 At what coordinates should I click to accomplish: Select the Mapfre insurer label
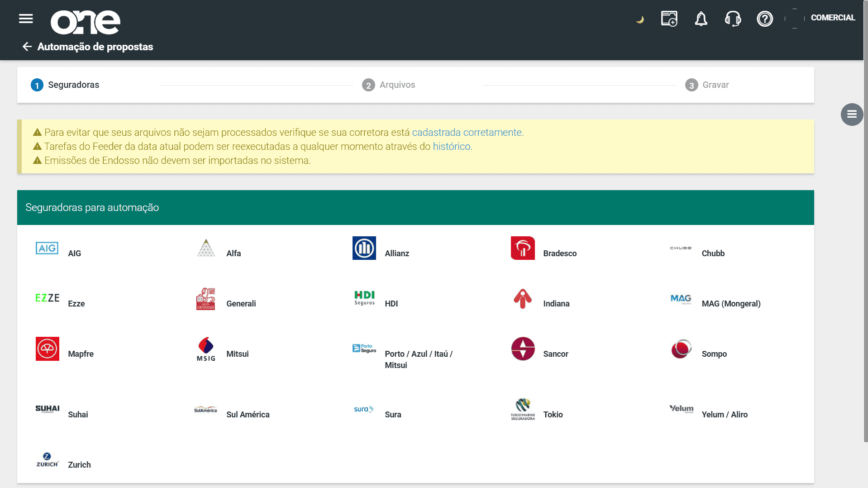[81, 354]
